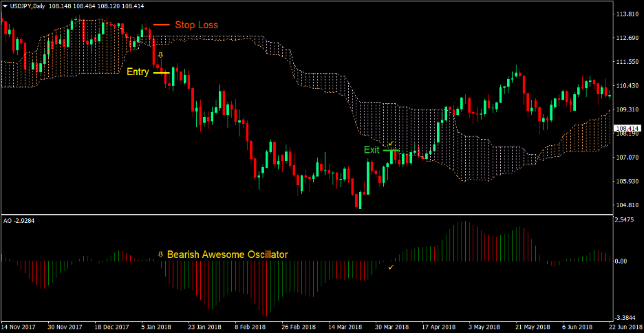Viewport: 644px width, 333px height.
Task: Click the 30 Nov 2017 date label
Action: 64,327
